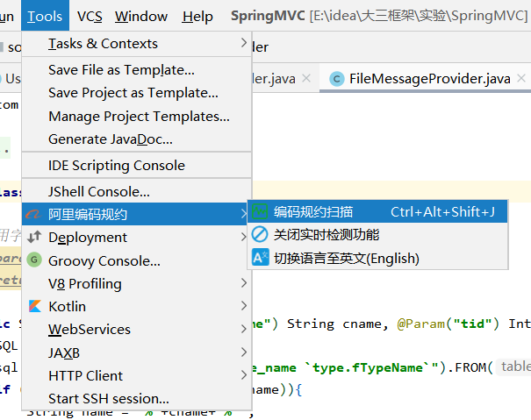Open the Window menu
Viewport: 531px width, 420px height.
coord(141,17)
